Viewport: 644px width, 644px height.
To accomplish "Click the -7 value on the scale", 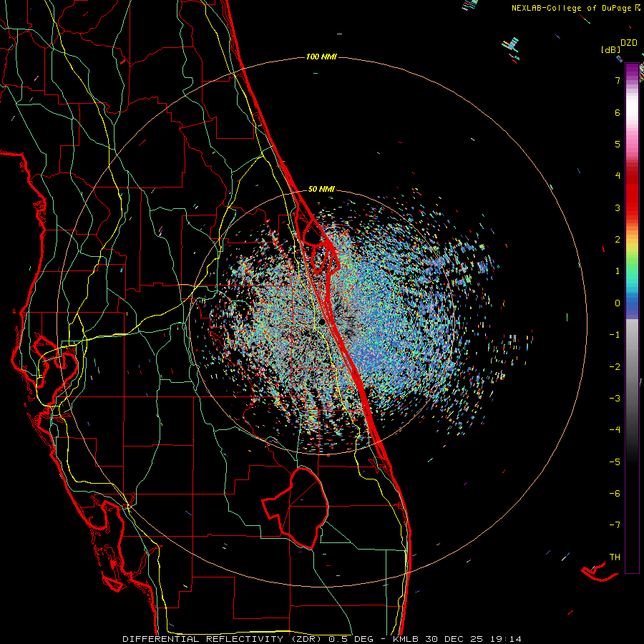I will [615, 525].
